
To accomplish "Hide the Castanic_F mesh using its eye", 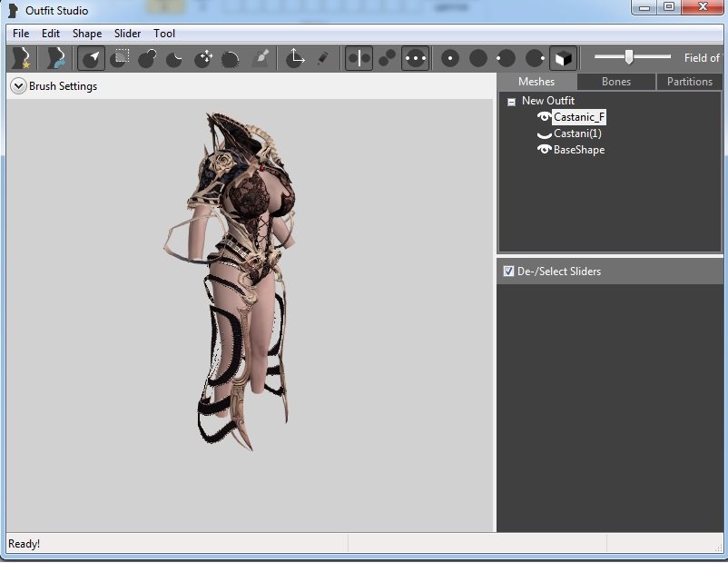I will tap(544, 117).
